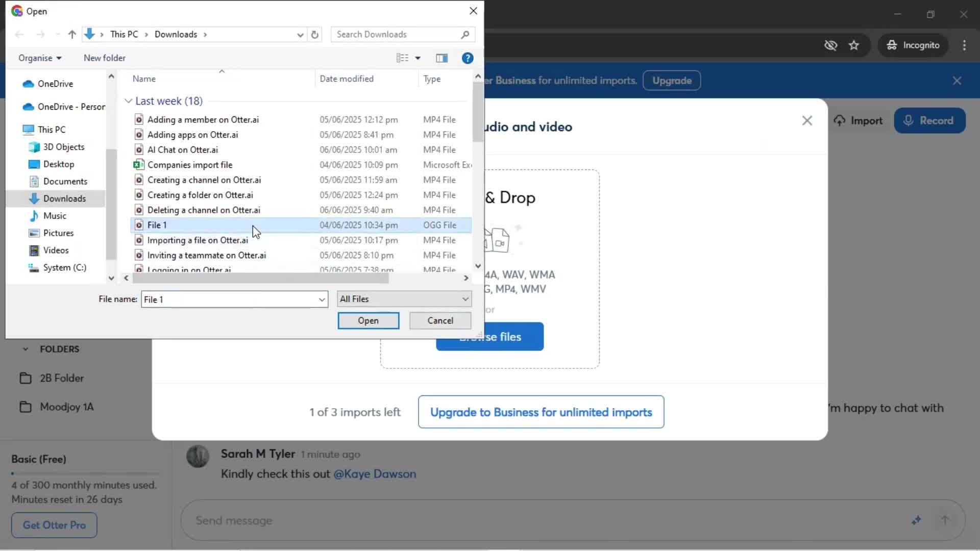This screenshot has width=980, height=551.
Task: Collapse the FOLDERS section in sidebar
Action: [x=26, y=349]
